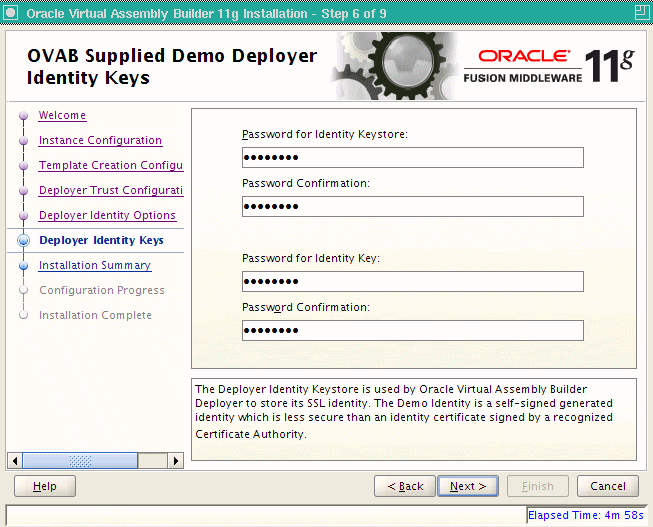This screenshot has height=527, width=653.
Task: Focus the Password for Identity Key field
Action: pyautogui.click(x=413, y=282)
